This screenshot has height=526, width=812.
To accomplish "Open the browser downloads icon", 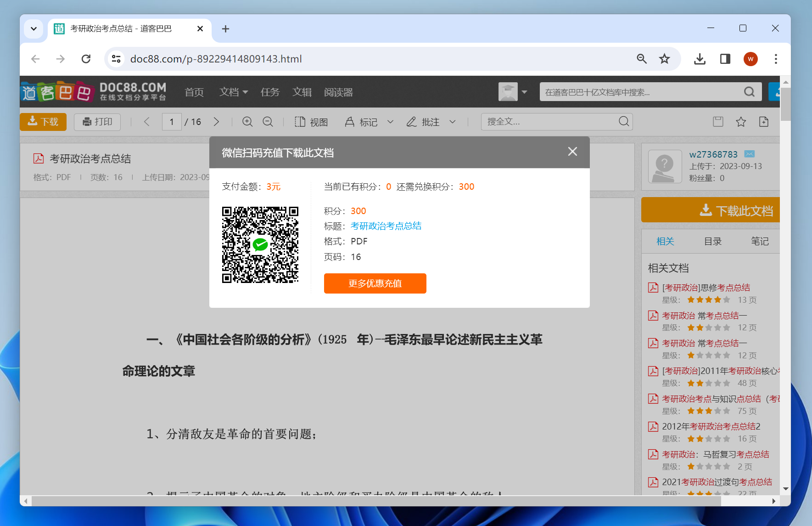I will tap(700, 59).
